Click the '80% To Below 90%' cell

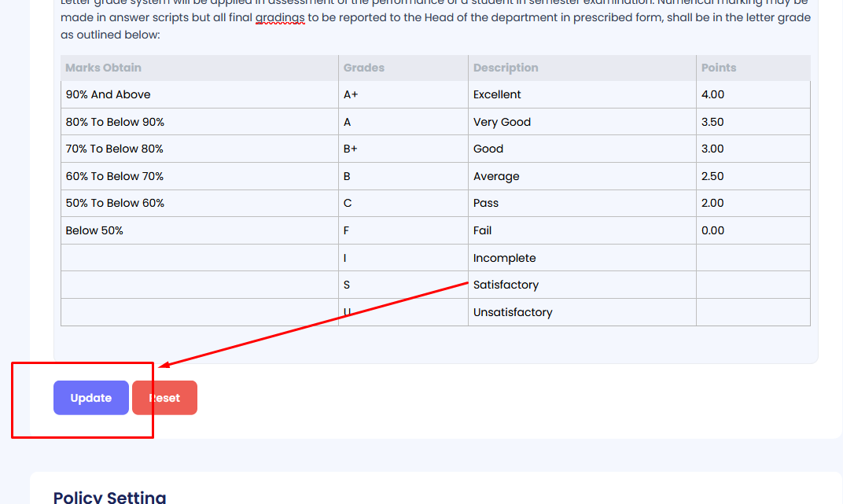point(115,122)
